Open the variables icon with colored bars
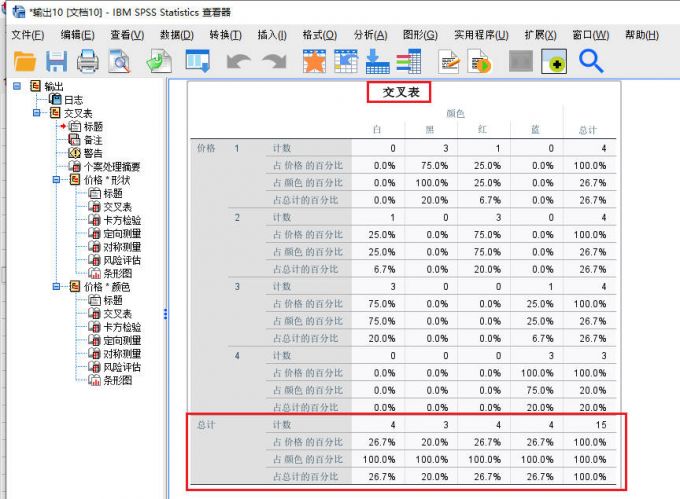Screen dimensions: 680x499 click(409, 61)
